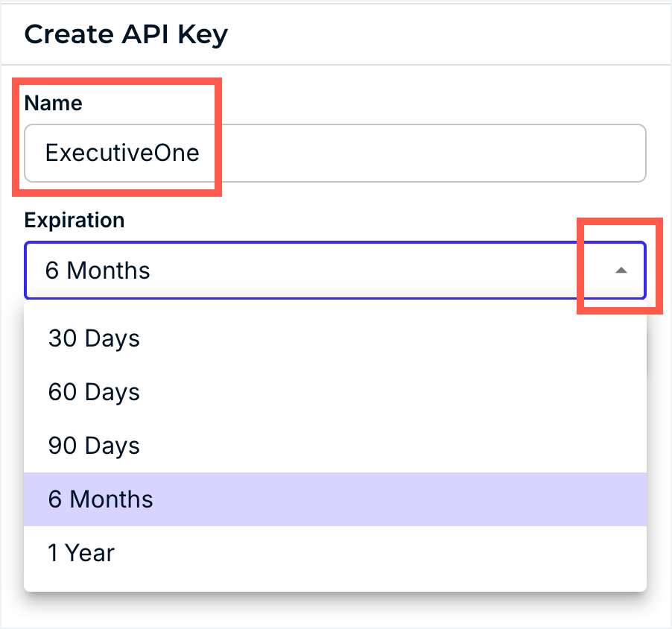Choose 60 Days from the expiration list
672x629 pixels.
coord(94,392)
